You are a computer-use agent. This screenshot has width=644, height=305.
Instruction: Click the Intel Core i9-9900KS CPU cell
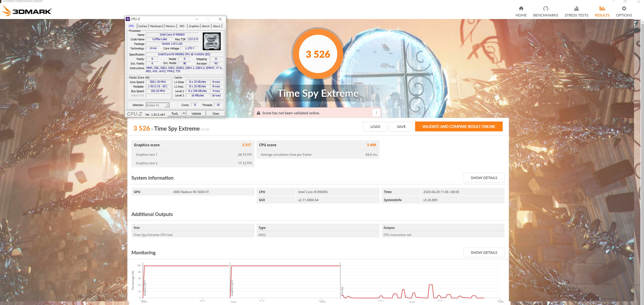click(337, 192)
